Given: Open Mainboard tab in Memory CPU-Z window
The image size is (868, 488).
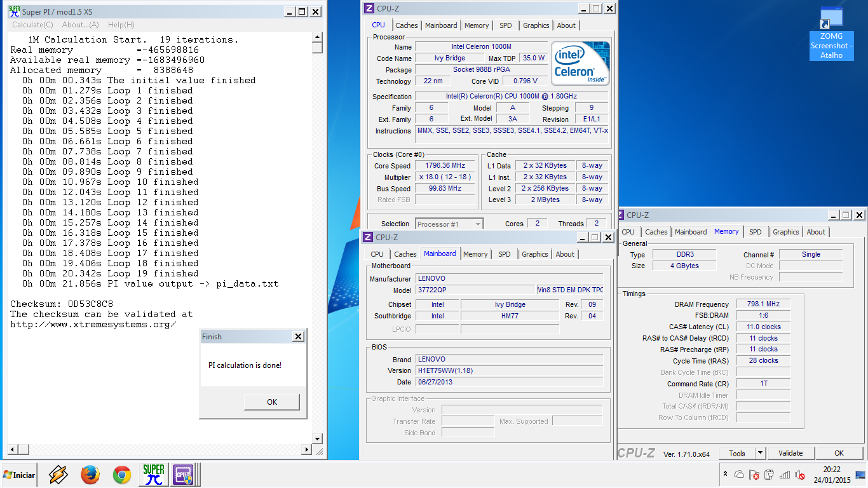Looking at the screenshot, I should [691, 232].
